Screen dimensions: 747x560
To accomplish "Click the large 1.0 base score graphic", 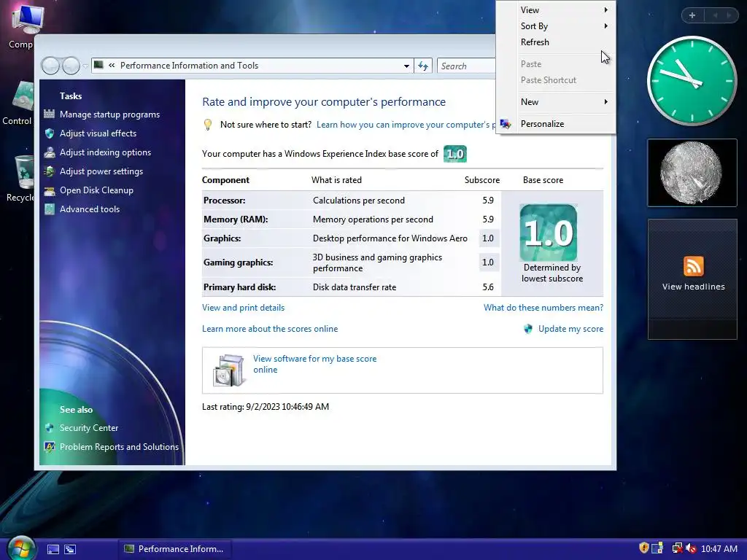I will point(549,233).
